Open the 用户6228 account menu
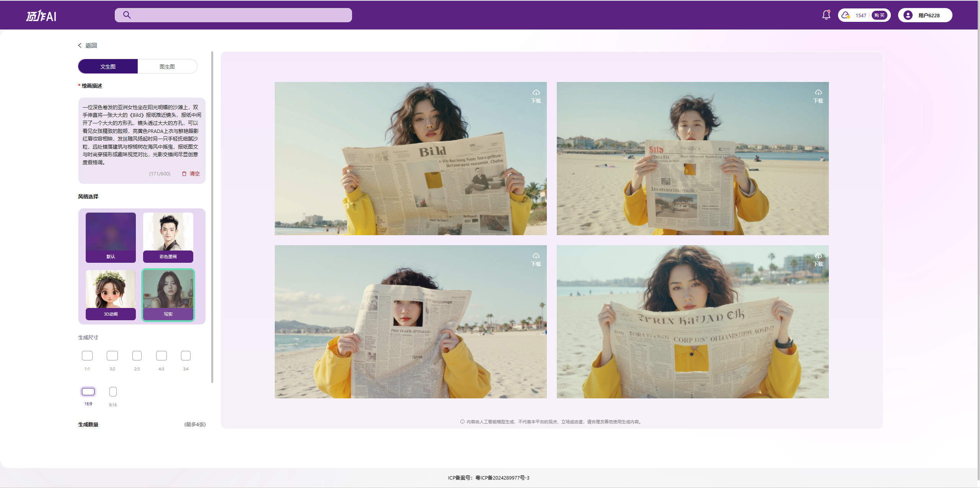 coord(929,15)
